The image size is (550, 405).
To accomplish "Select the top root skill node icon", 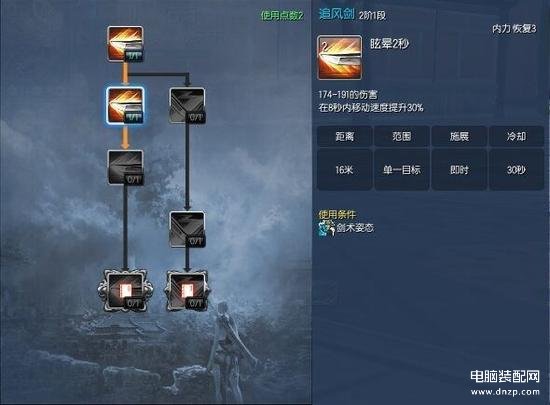I will (x=125, y=44).
